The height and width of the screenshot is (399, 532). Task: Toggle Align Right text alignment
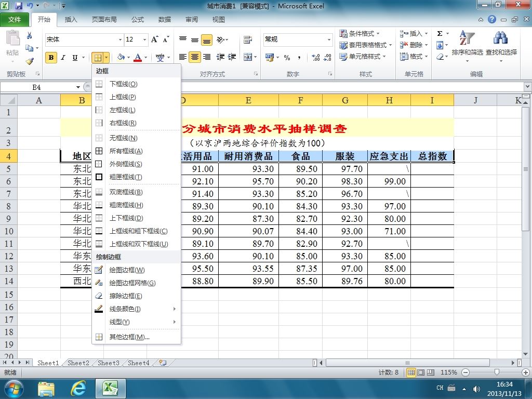[x=207, y=57]
